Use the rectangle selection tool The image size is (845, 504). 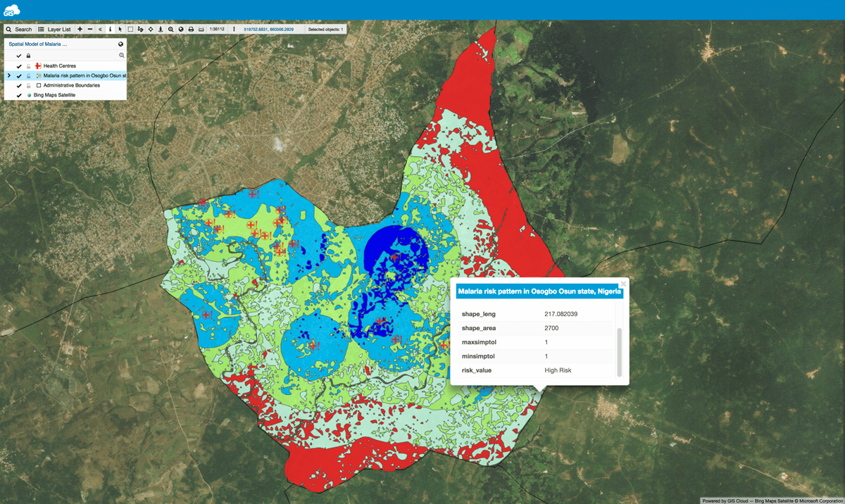click(129, 29)
